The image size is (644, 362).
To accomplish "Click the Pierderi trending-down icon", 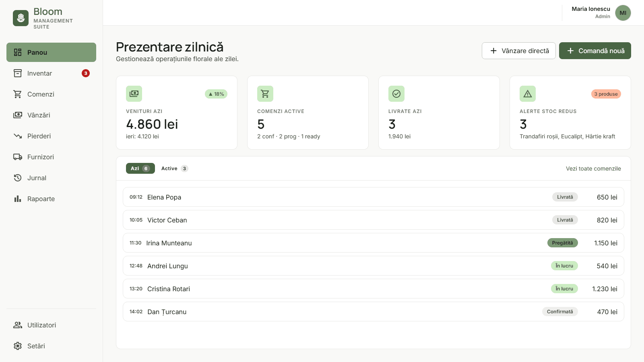I will [18, 136].
